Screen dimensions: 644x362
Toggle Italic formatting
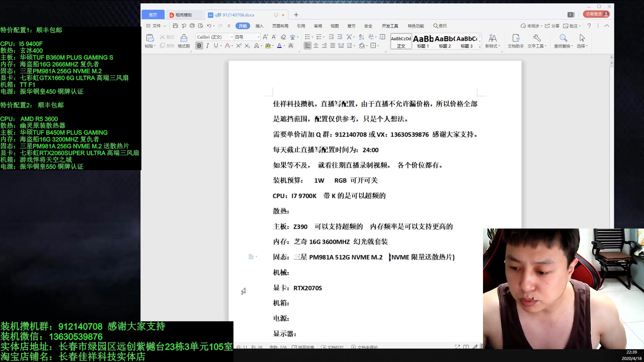click(x=208, y=46)
